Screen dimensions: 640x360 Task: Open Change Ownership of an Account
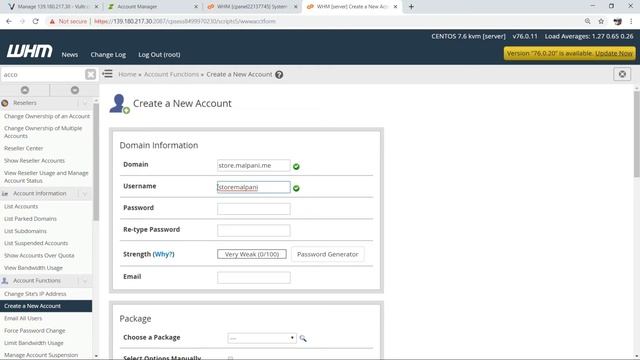(47, 116)
